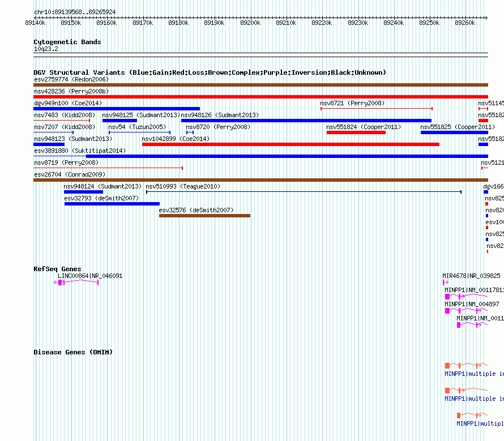Click the Disease Genes (OMIM) track title
Screen dimensions: 504x441
click(x=73, y=352)
